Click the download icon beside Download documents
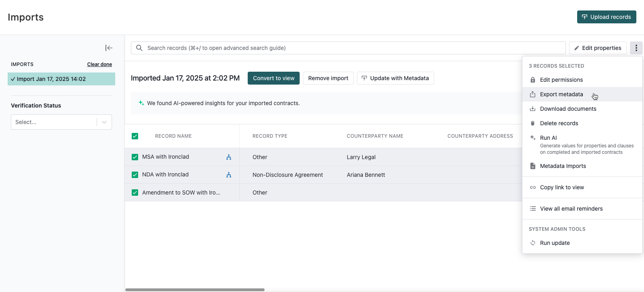The image size is (644, 292). coord(533,109)
